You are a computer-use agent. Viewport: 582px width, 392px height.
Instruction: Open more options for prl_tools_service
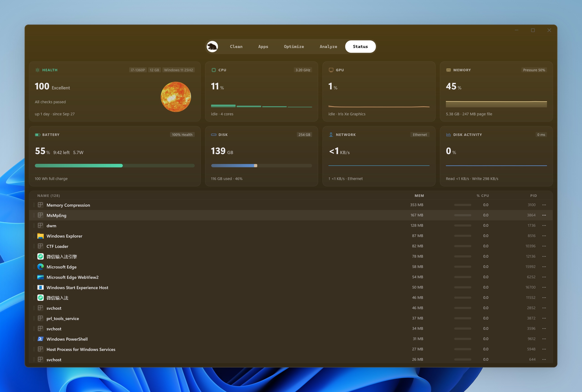544,318
